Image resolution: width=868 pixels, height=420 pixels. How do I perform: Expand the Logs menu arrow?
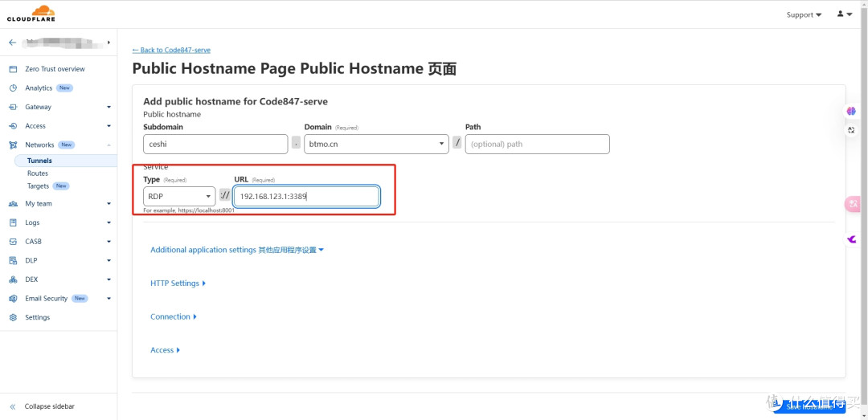(x=108, y=223)
